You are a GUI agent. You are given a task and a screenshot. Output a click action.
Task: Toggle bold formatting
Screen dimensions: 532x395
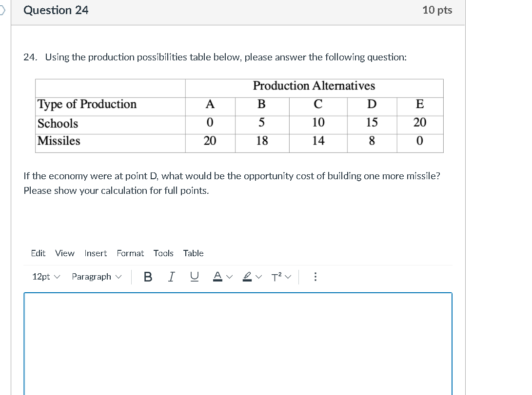click(x=148, y=277)
